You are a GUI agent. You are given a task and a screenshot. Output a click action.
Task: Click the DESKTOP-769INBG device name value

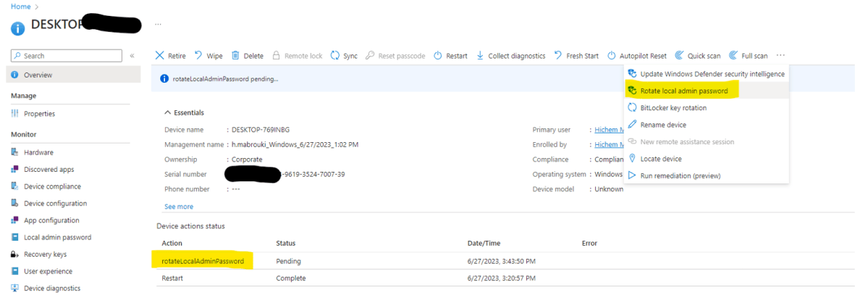261,130
